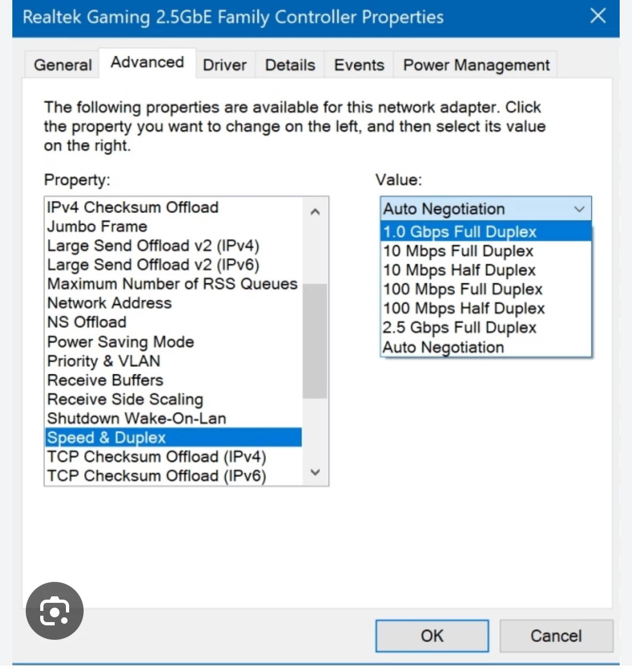632x672 pixels.
Task: Choose Auto Negotiation from the list
Action: click(x=486, y=347)
